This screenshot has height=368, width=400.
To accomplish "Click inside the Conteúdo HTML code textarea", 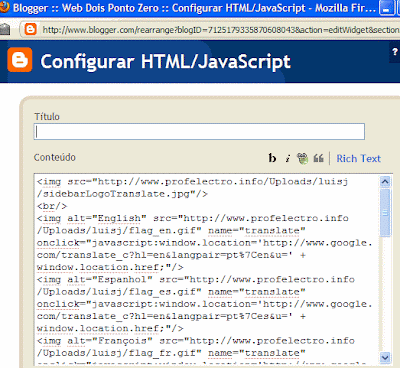I will [x=207, y=269].
